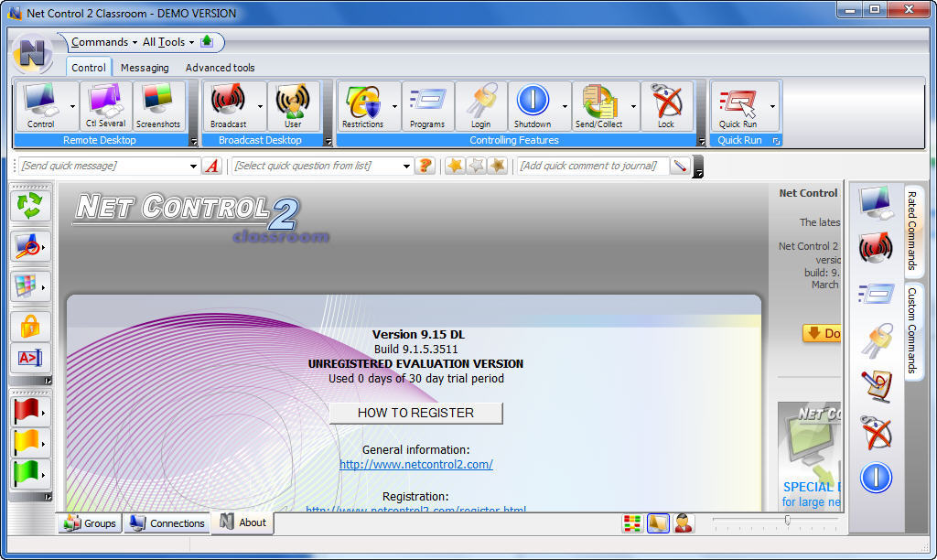
Task: Expand the yellow flag sidebar dropdown
Action: (43, 444)
